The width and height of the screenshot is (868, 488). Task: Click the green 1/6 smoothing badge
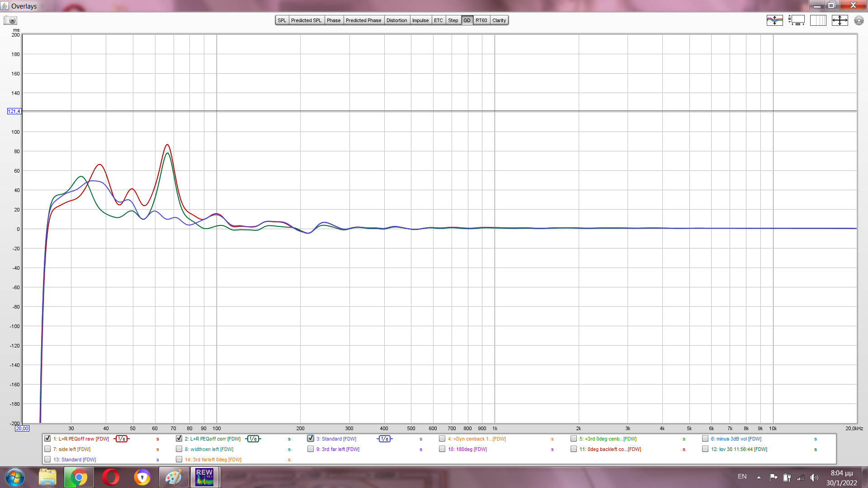point(253,439)
